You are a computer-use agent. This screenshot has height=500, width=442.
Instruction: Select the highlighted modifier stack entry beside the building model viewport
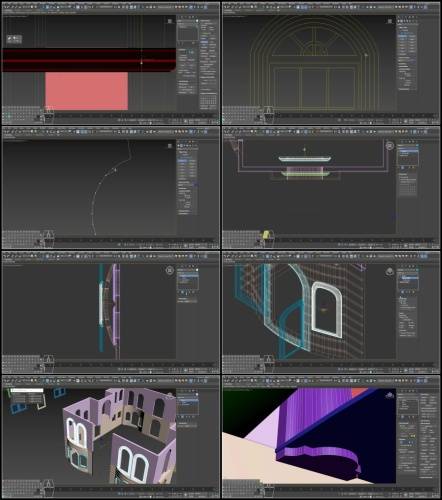tap(188, 401)
